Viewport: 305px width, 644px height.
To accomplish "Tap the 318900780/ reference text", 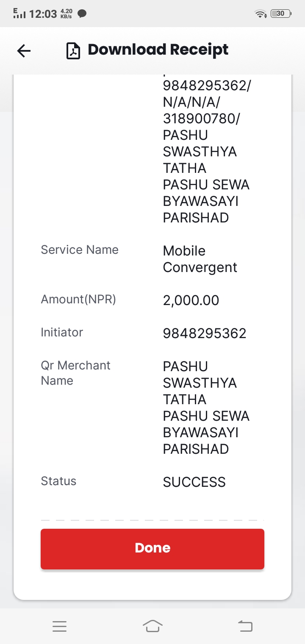I will point(202,119).
